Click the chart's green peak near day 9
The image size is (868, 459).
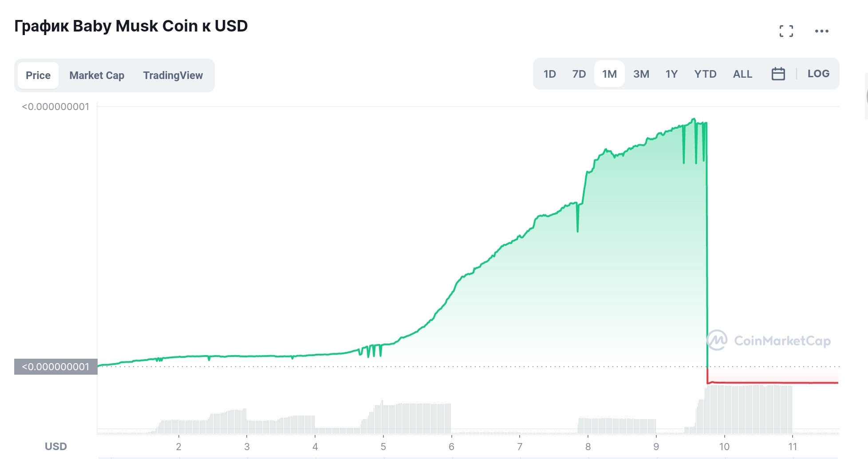(x=693, y=119)
